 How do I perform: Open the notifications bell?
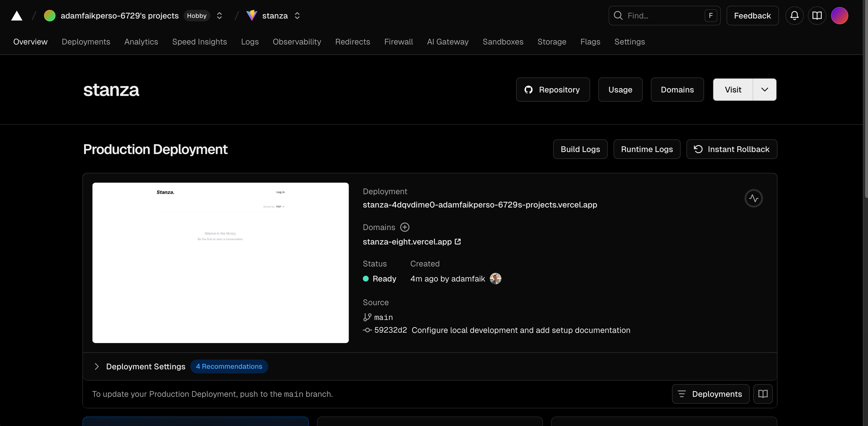[794, 16]
